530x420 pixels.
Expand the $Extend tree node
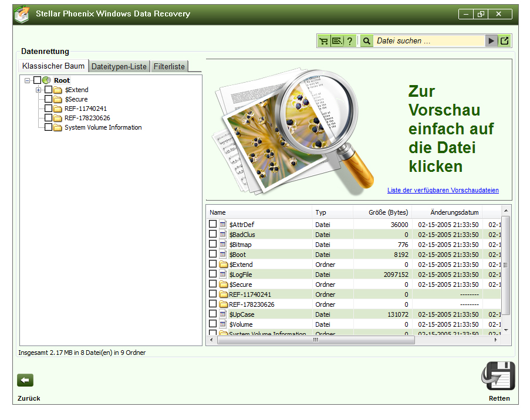click(39, 90)
